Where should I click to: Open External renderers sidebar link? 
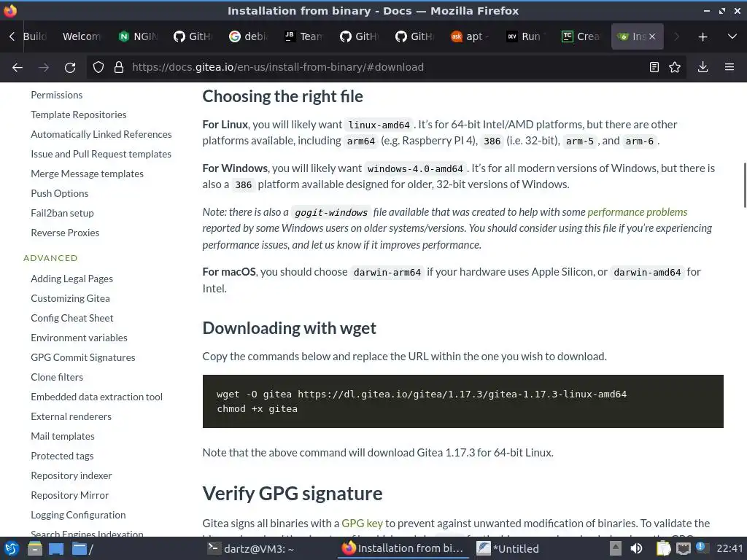71,416
